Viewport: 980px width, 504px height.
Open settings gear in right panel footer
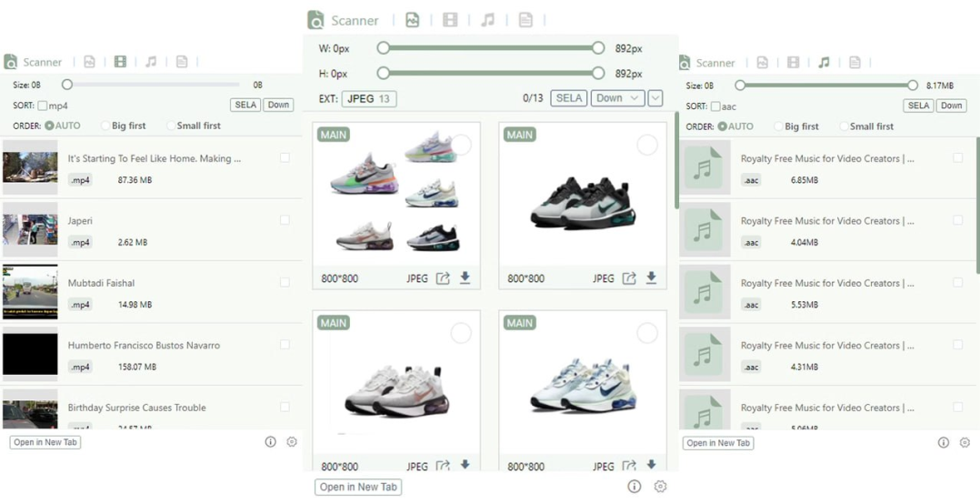click(x=965, y=442)
